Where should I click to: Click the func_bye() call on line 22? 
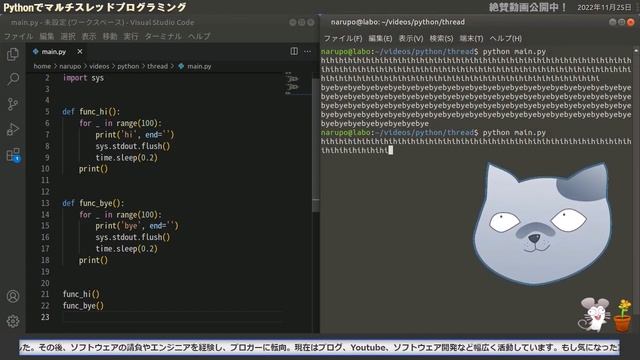click(83, 306)
